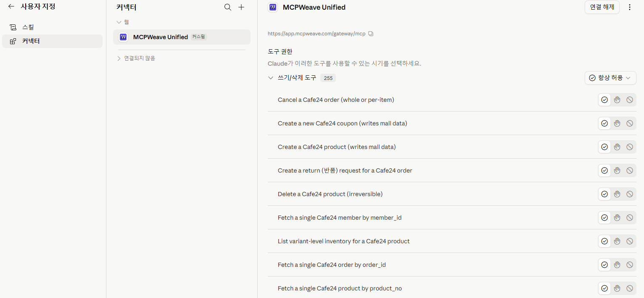Screen dimensions: 644x298
Task: Open the 항상 허용 dropdown
Action: click(610, 78)
